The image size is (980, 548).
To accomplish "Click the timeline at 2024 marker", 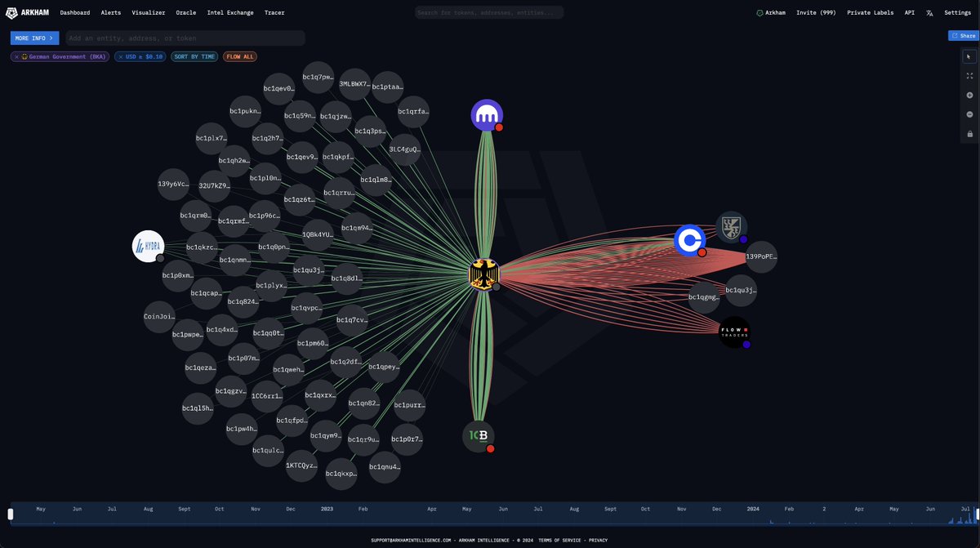I will point(753,509).
